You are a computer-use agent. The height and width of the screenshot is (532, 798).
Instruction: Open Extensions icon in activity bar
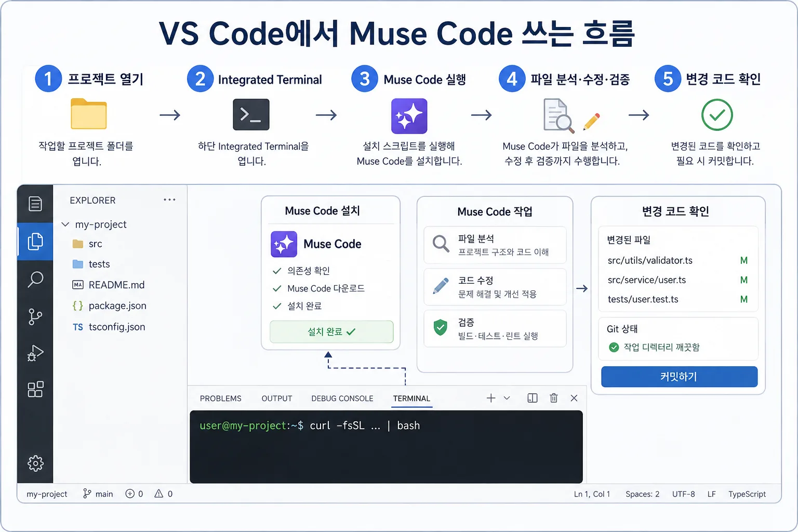[x=35, y=389]
